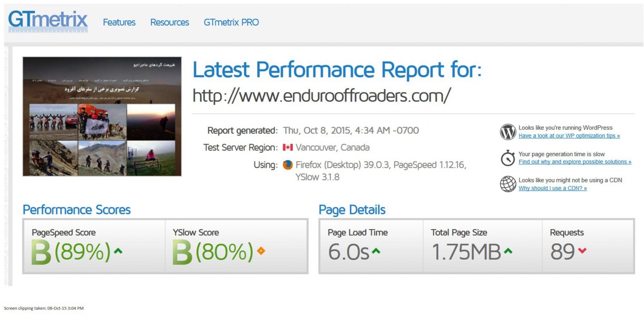Click the orange diamond beside YSlow score
Viewport: 644px width, 322px height.
pyautogui.click(x=261, y=251)
